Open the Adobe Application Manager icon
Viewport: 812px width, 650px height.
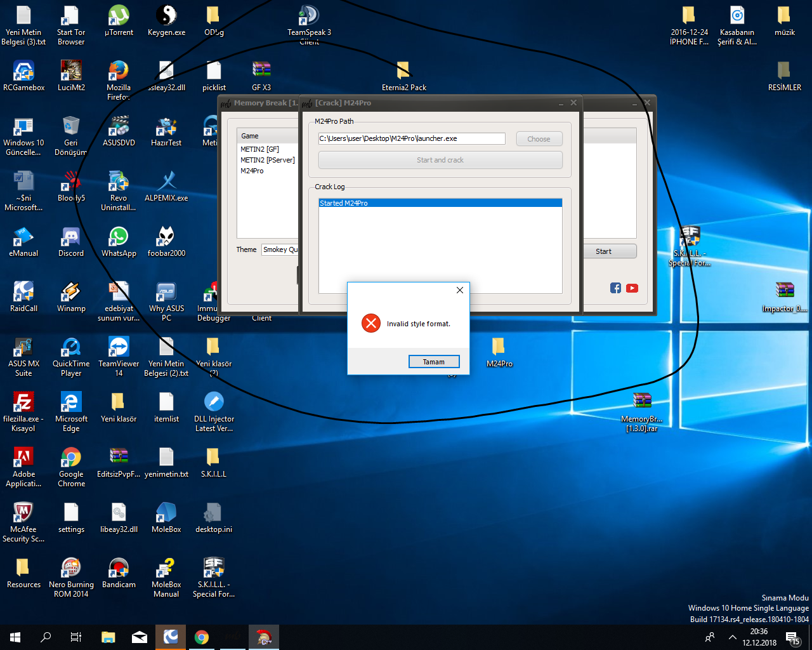pos(23,467)
